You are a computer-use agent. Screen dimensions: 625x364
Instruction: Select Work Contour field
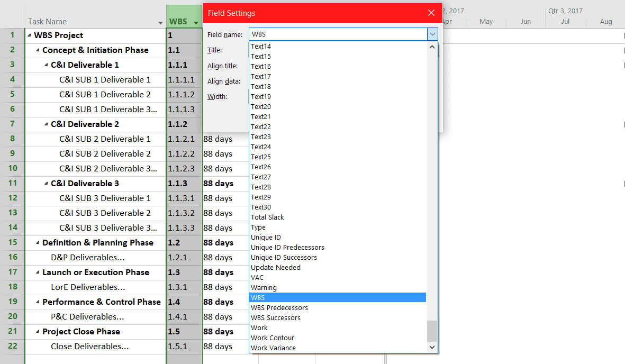[x=338, y=338]
